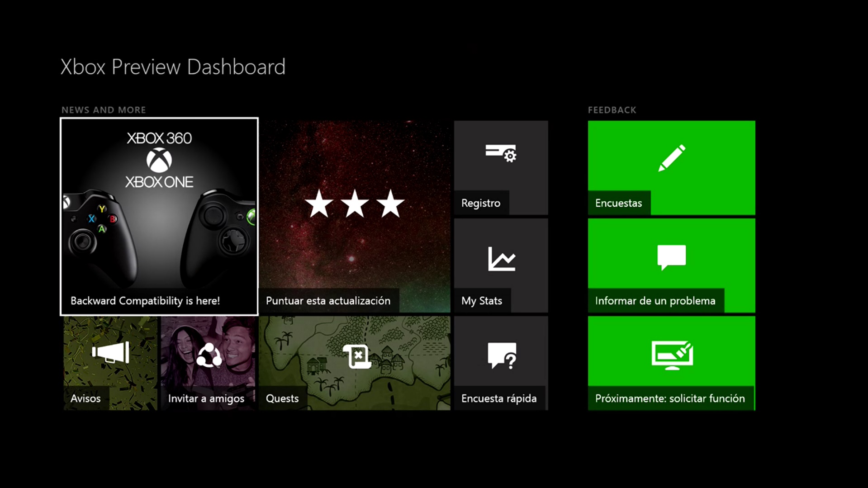Screen dimensions: 868x488
Task: Open the Backward Compatibility is here! tile
Action: [159, 217]
